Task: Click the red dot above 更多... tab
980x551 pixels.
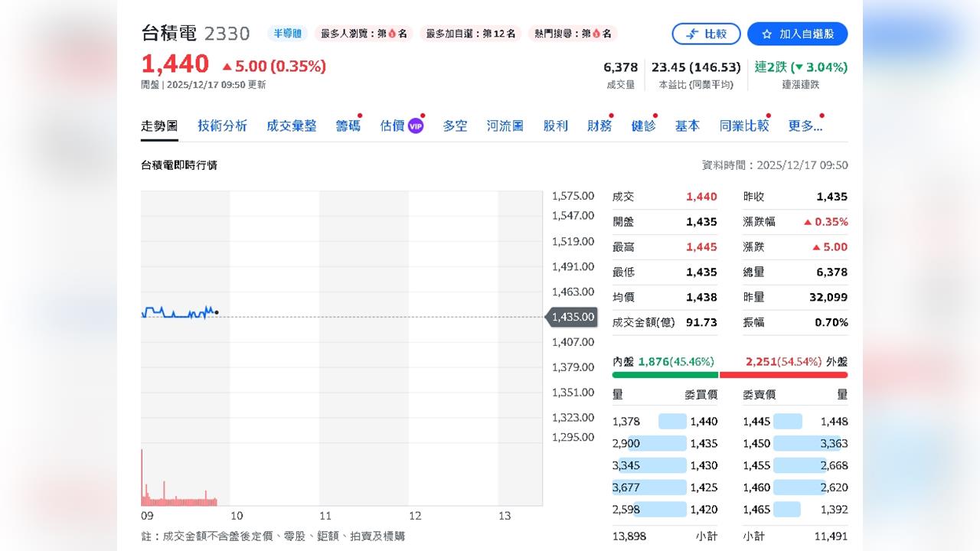Action: point(822,116)
